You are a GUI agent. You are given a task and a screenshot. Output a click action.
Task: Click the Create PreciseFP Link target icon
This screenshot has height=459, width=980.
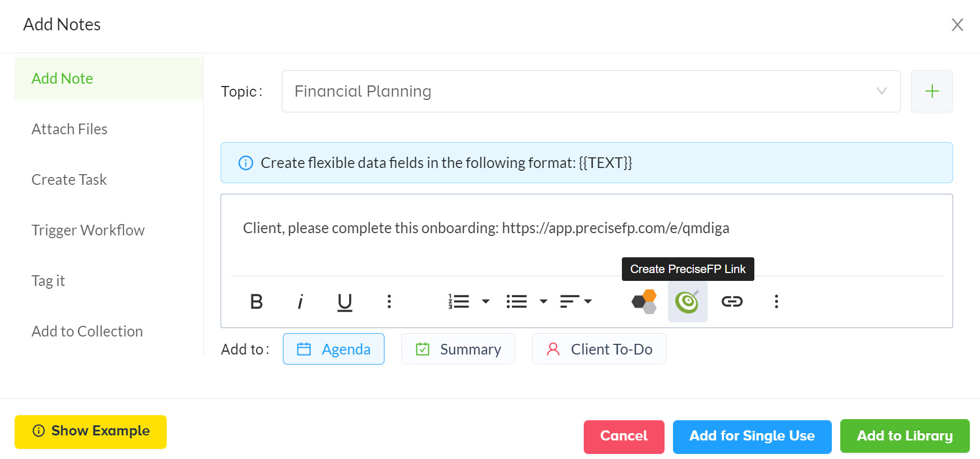[688, 302]
